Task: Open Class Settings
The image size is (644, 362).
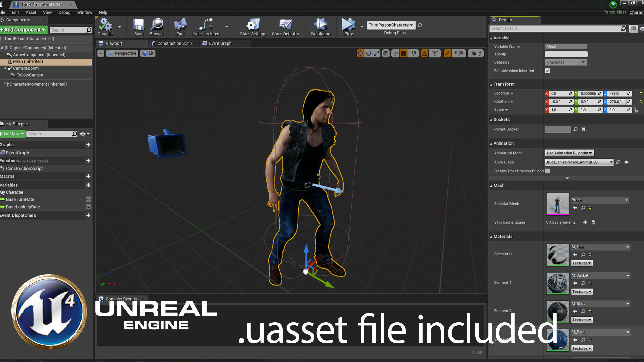Action: click(x=253, y=27)
